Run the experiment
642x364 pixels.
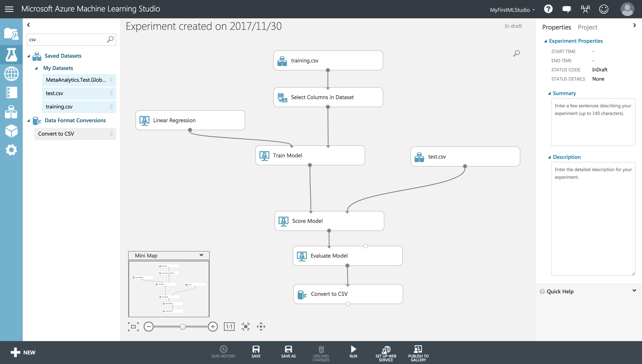click(x=353, y=352)
